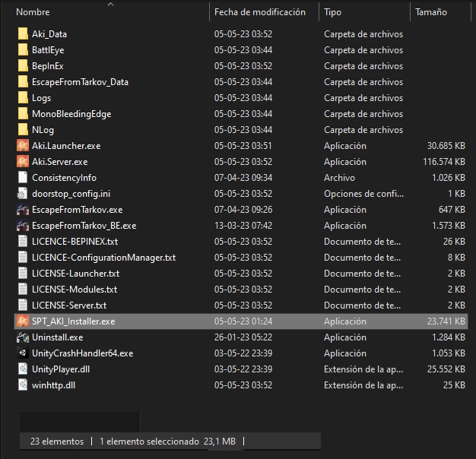Select the ConsistencyInfo file name
476x459 pixels.
[65, 178]
